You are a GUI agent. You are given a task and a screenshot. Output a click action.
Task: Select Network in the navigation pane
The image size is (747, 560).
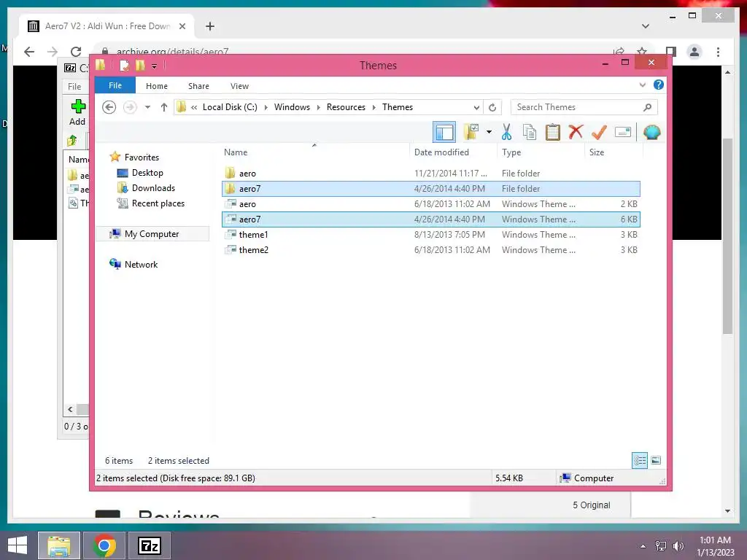click(141, 264)
